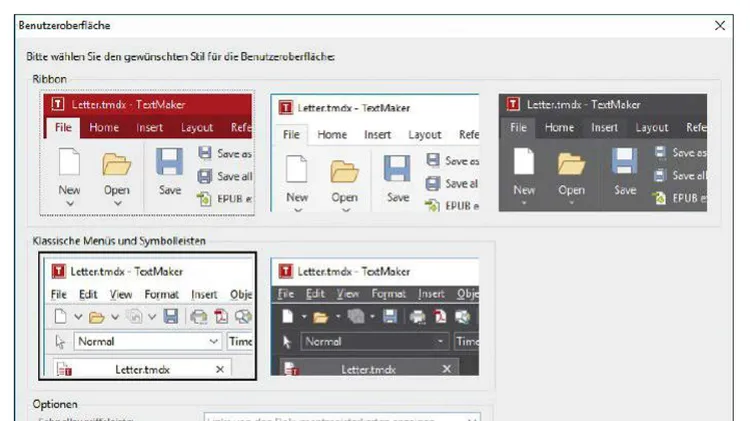750x421 pixels.
Task: Click the TextMaker logo in white ribbon preview
Action: pos(286,108)
